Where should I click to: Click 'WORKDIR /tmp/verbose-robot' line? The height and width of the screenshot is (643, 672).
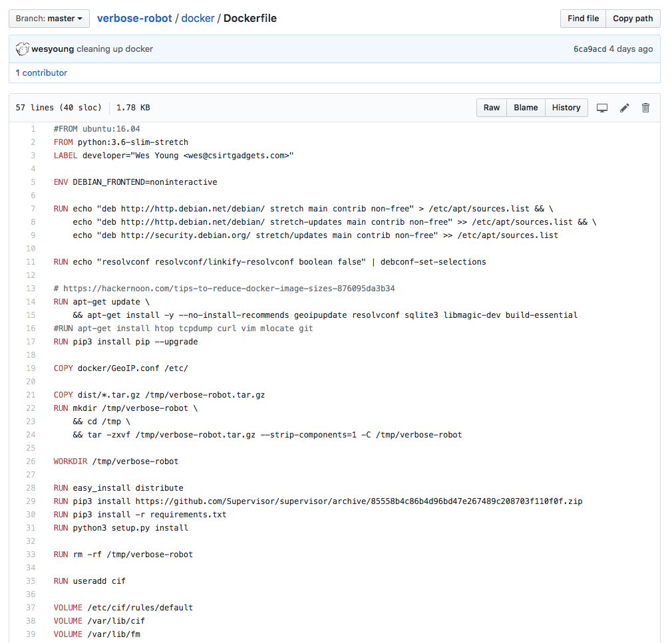[116, 461]
